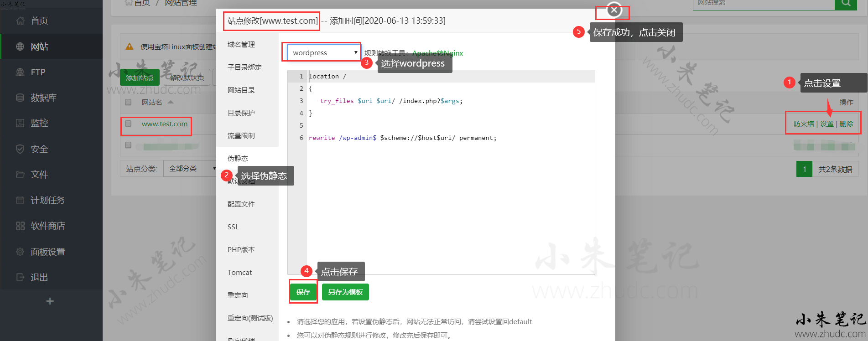
Task: Click the monitoring icon in sidebar
Action: coord(20,123)
